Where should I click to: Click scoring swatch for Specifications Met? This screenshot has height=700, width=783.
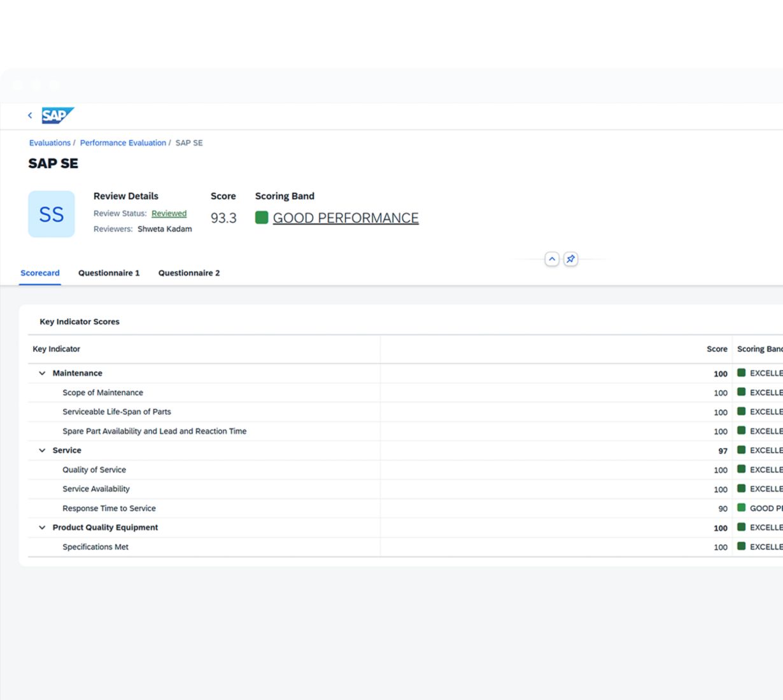[x=741, y=547]
